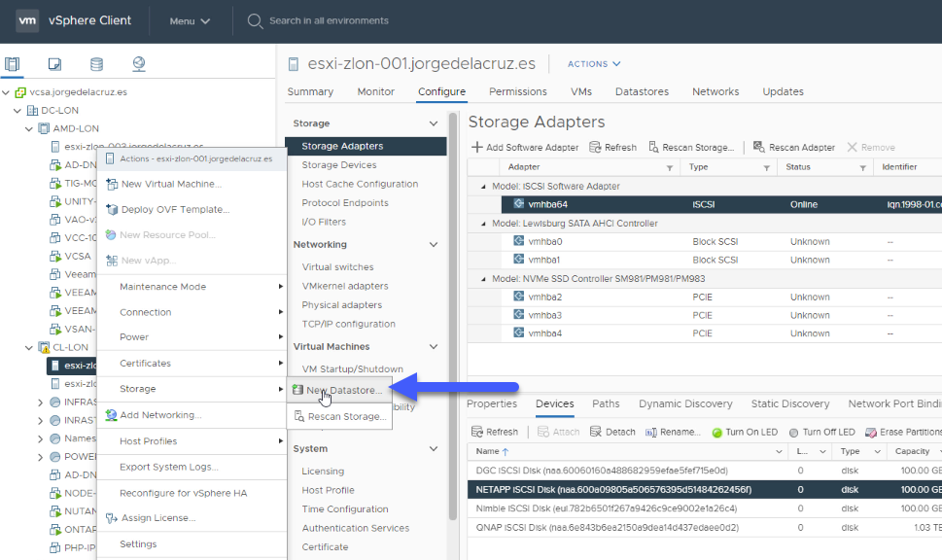Image resolution: width=942 pixels, height=560 pixels.
Task: Open the ACTIONS dropdown for the host
Action: pos(594,64)
